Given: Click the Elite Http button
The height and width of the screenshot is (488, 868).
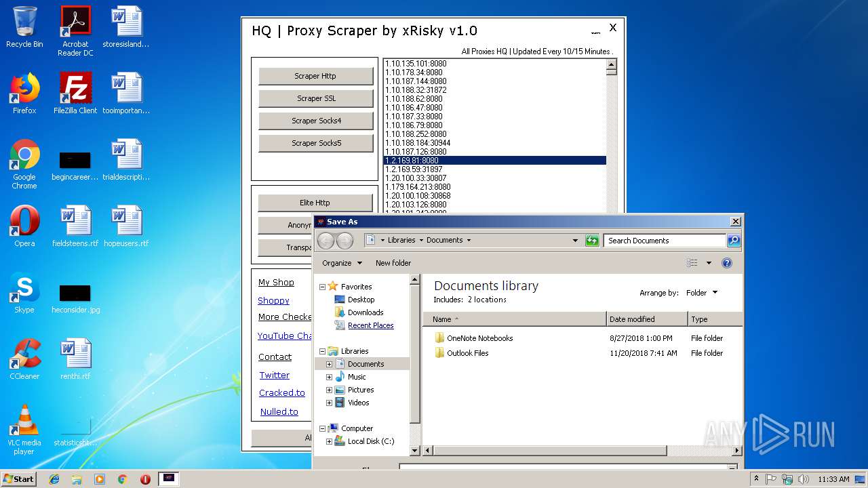Looking at the screenshot, I should [x=315, y=203].
